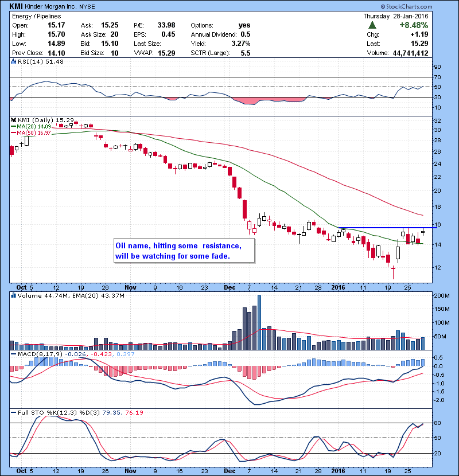The image size is (459, 476).
Task: Click the blue horizontal resistance line
Action: [388, 227]
